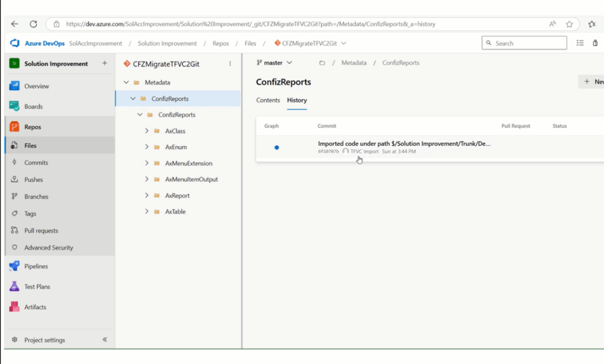Click the Azure DevOps logo icon
This screenshot has height=364, width=604.
(15, 43)
